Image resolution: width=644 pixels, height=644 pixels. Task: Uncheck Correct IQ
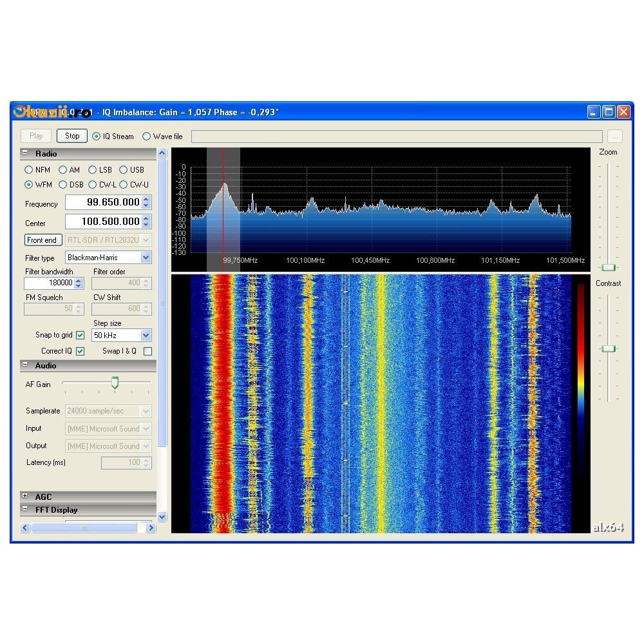[x=80, y=351]
